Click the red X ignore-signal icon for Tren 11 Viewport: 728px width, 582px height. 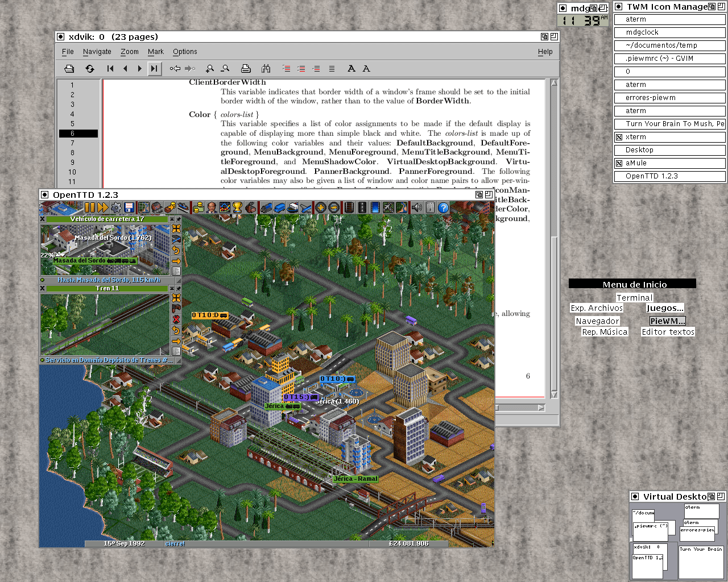(x=176, y=319)
